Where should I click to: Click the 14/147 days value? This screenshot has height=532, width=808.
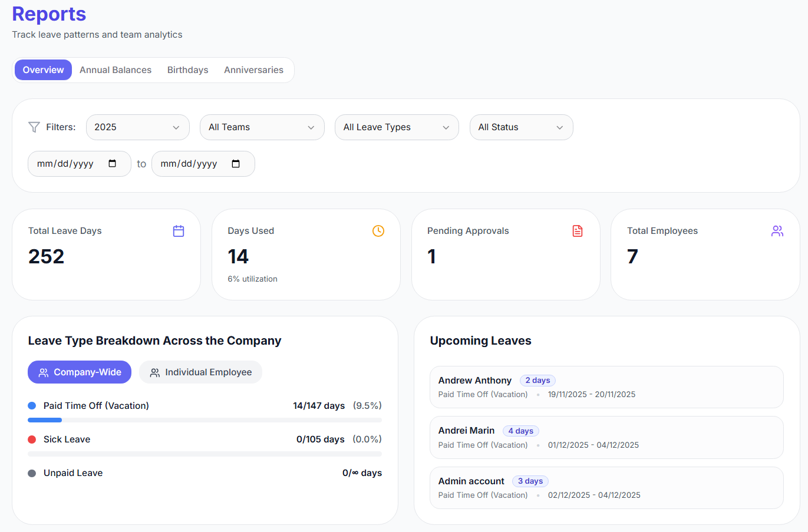(319, 405)
